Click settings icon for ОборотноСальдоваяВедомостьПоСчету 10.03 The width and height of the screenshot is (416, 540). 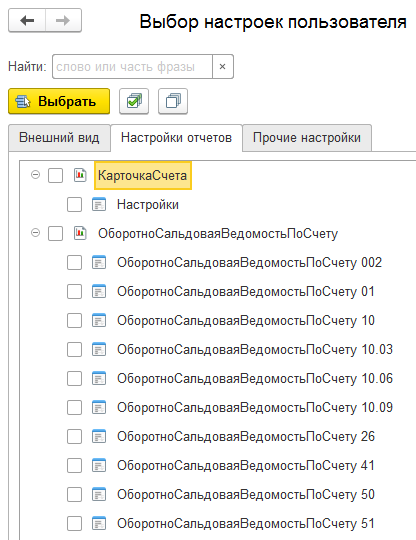(x=99, y=350)
